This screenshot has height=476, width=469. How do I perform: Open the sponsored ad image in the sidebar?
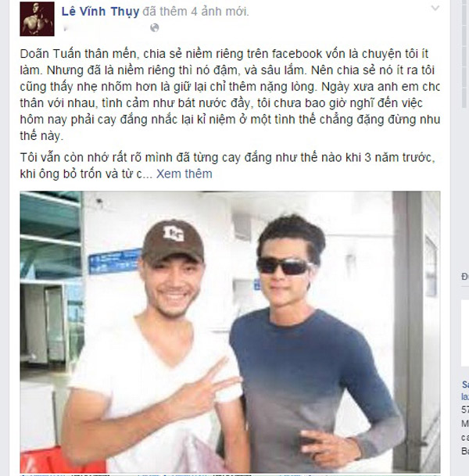click(x=465, y=333)
